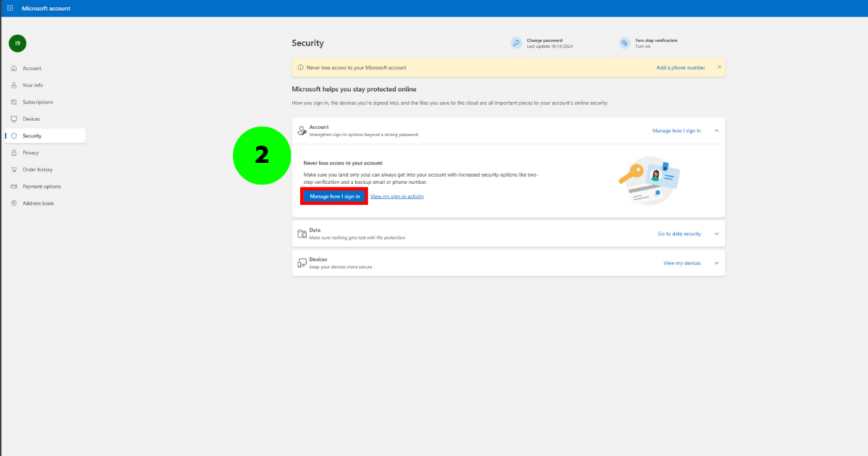Click the Devices section devices icon

pos(302,263)
